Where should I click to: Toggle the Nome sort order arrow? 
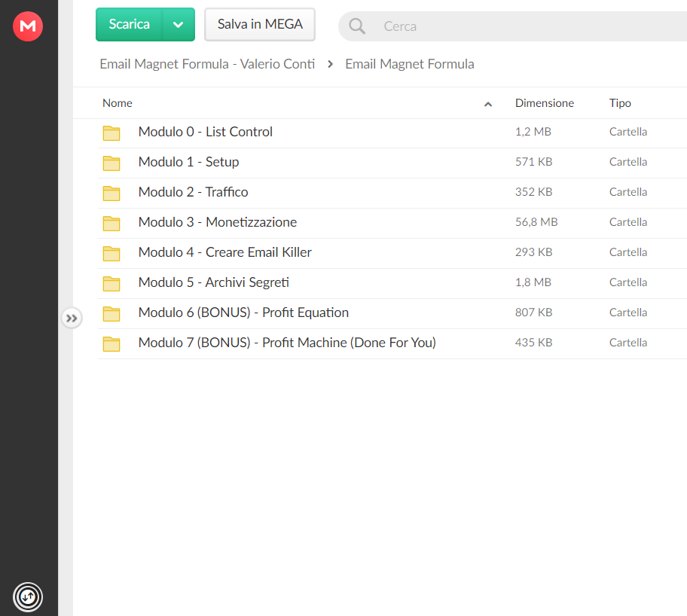[x=487, y=104]
